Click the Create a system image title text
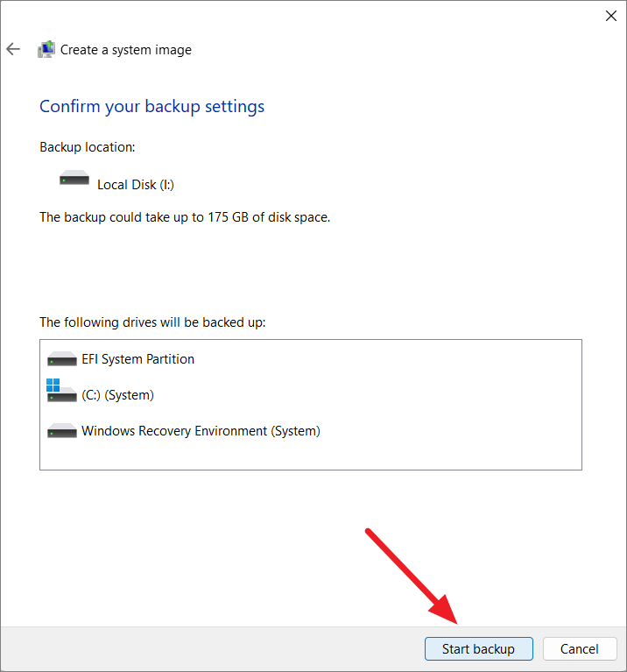The height and width of the screenshot is (672, 627). (126, 50)
